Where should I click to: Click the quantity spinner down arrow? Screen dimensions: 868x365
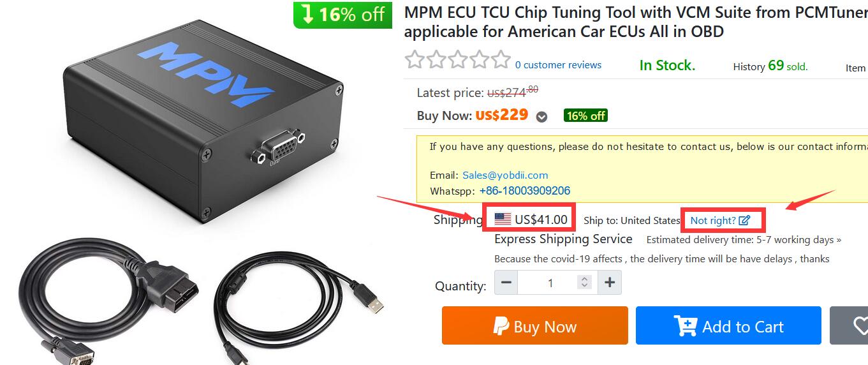click(x=585, y=286)
